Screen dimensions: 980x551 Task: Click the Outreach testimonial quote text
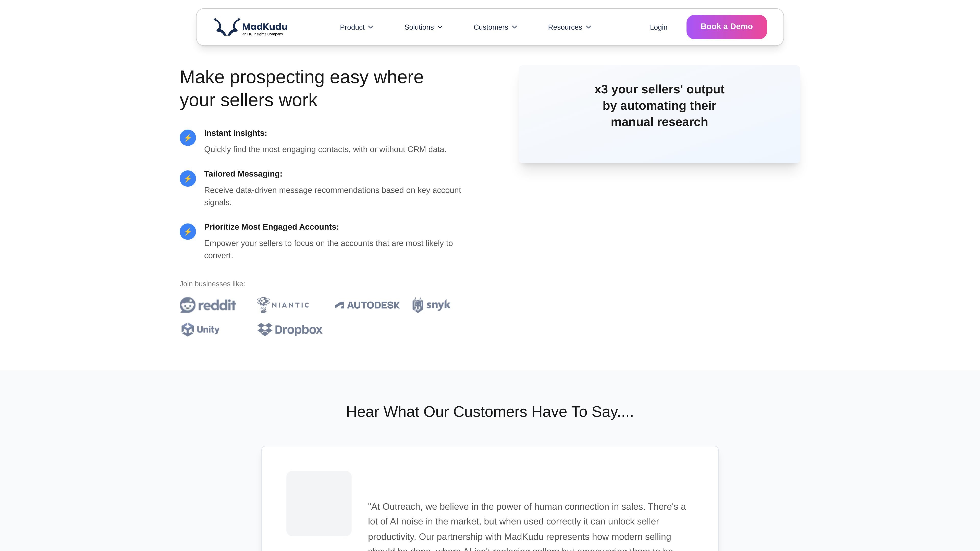[x=527, y=527]
